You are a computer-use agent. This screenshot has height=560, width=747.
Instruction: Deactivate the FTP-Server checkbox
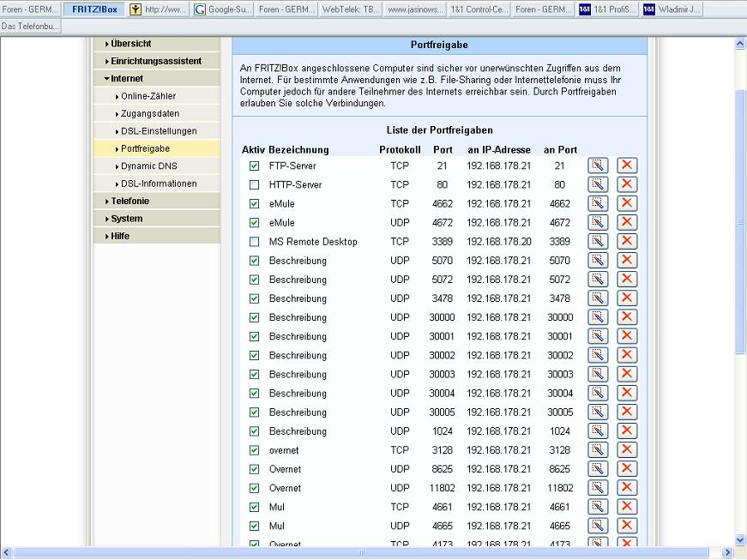pos(255,166)
